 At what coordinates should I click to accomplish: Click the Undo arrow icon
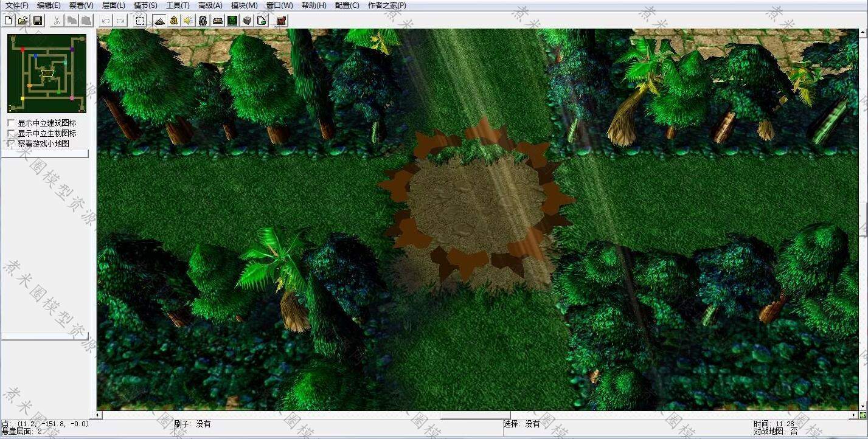click(x=106, y=21)
